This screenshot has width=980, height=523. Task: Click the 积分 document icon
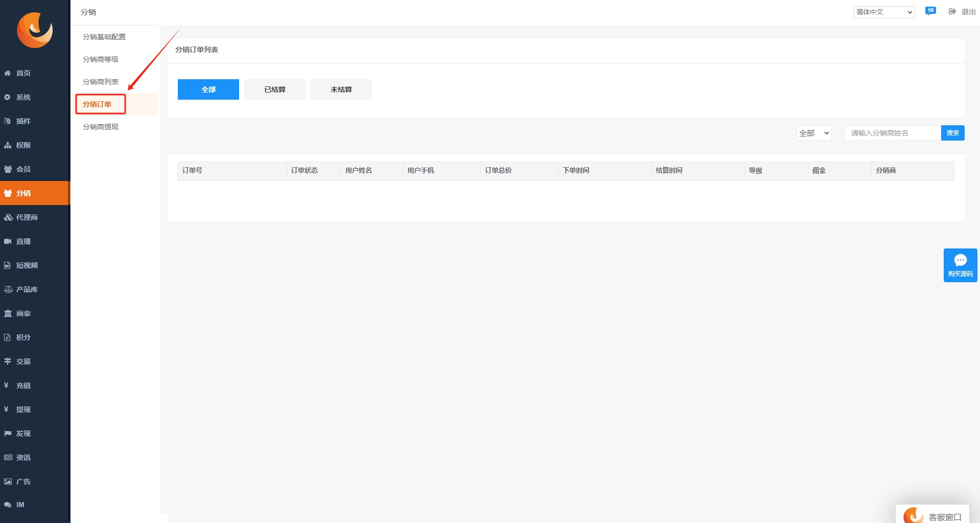tap(8, 337)
